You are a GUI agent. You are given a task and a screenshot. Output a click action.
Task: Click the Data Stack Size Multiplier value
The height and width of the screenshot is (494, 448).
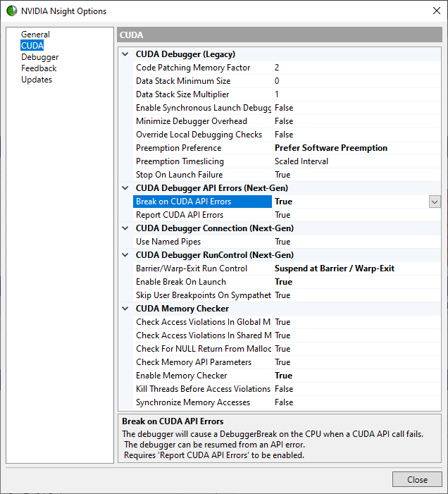click(x=352, y=94)
